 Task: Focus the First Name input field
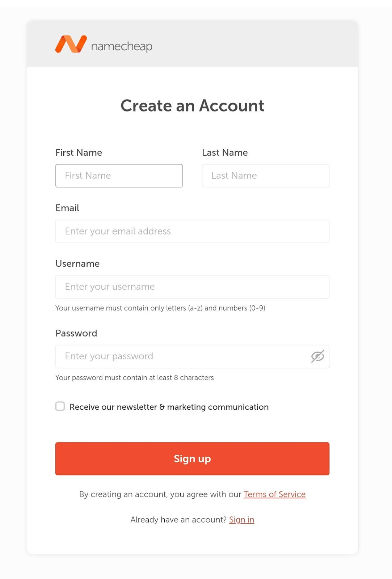(x=119, y=176)
